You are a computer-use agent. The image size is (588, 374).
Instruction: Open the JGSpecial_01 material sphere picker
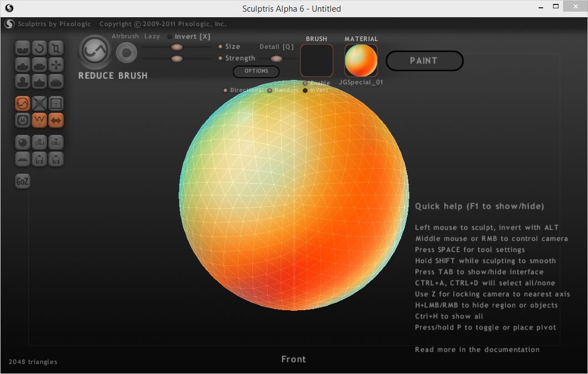(x=361, y=60)
